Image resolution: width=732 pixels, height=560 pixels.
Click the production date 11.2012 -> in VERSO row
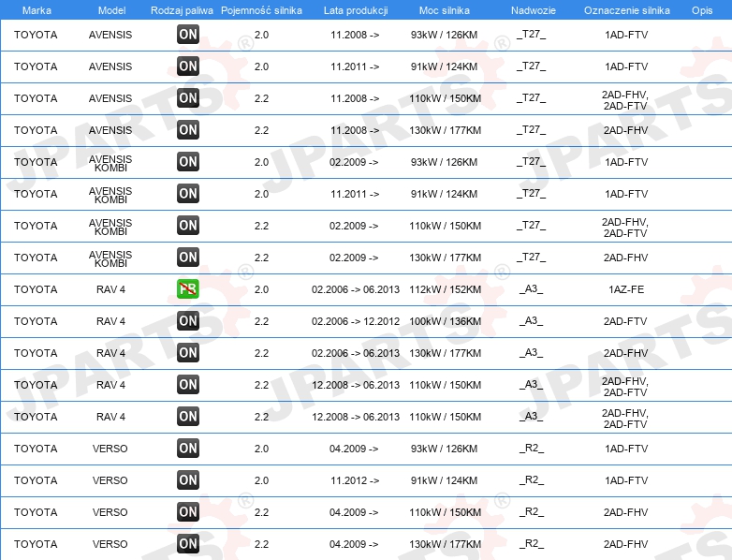(355, 480)
